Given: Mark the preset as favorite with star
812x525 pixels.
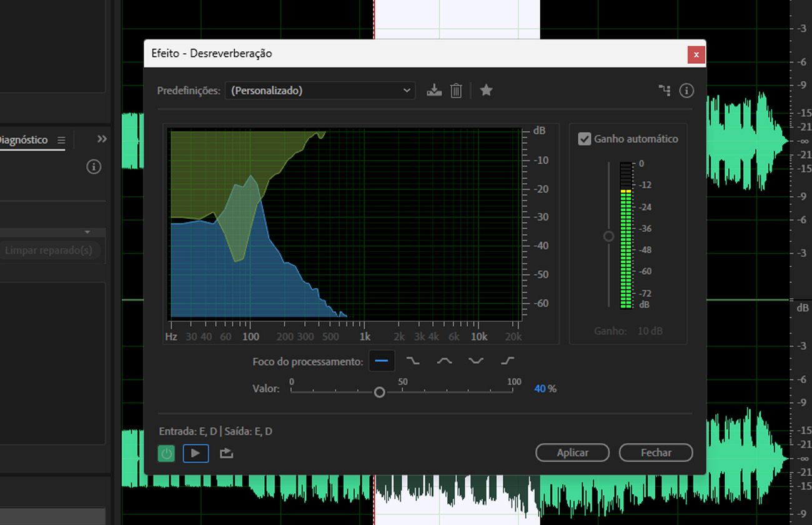Looking at the screenshot, I should (486, 91).
